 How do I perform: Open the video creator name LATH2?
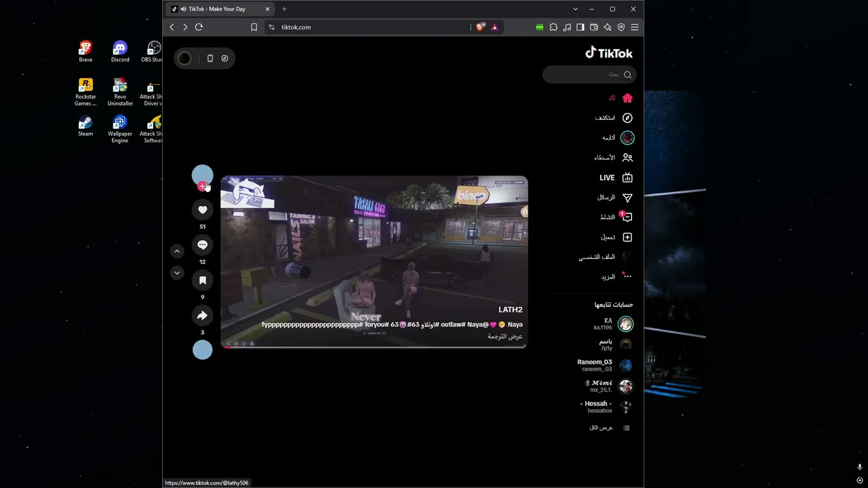pos(511,310)
